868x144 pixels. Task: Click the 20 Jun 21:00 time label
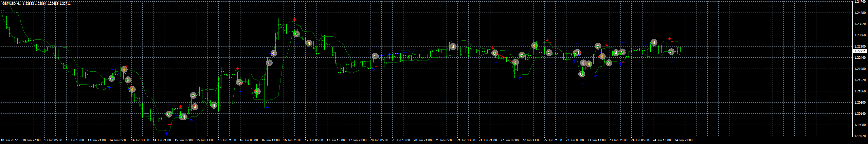(423, 140)
